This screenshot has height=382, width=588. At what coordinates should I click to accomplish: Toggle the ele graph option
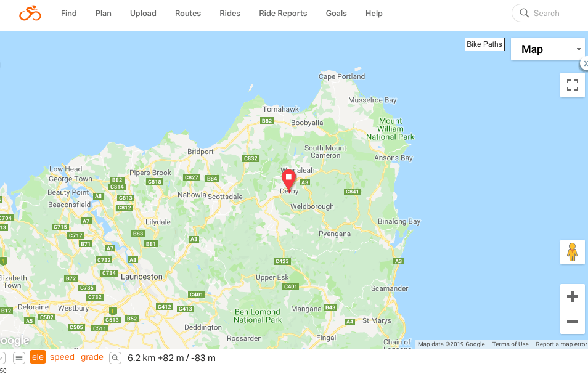38,357
